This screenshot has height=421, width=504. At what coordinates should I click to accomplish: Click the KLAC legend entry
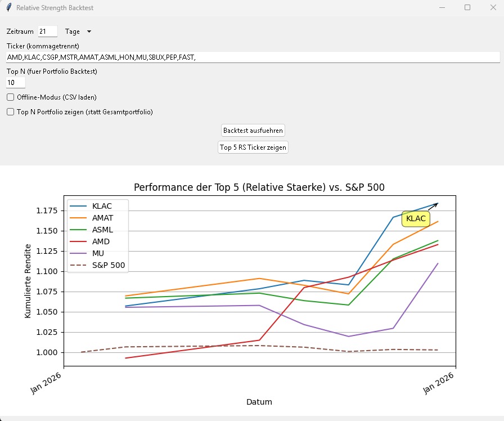pos(91,206)
